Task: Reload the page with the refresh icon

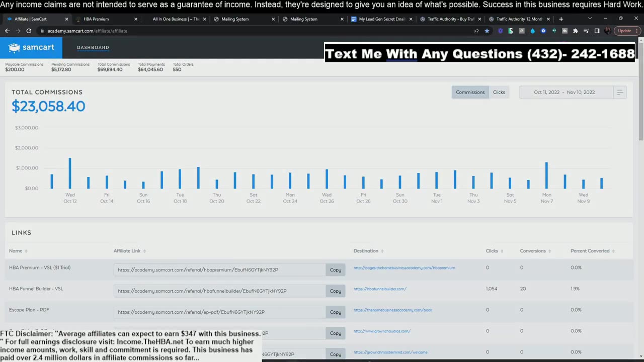Action: [29, 31]
